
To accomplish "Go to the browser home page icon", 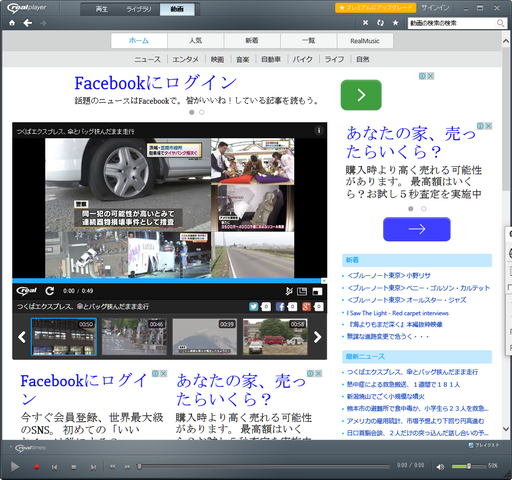I will (x=12, y=23).
